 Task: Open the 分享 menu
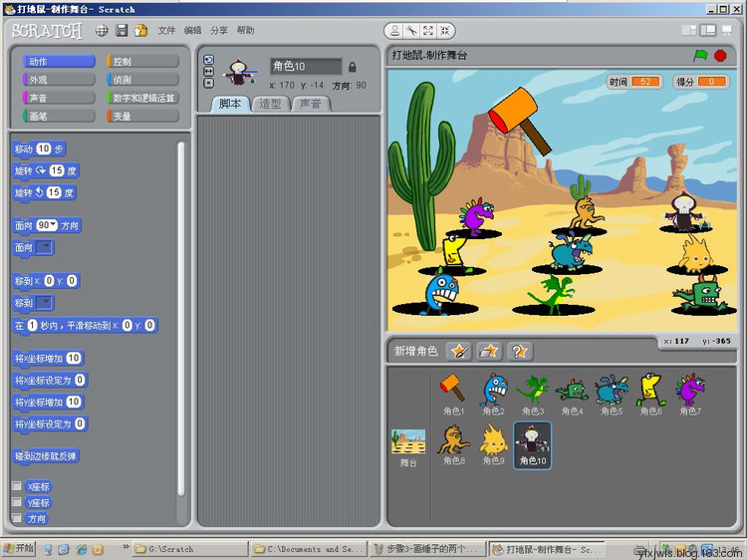click(x=219, y=31)
